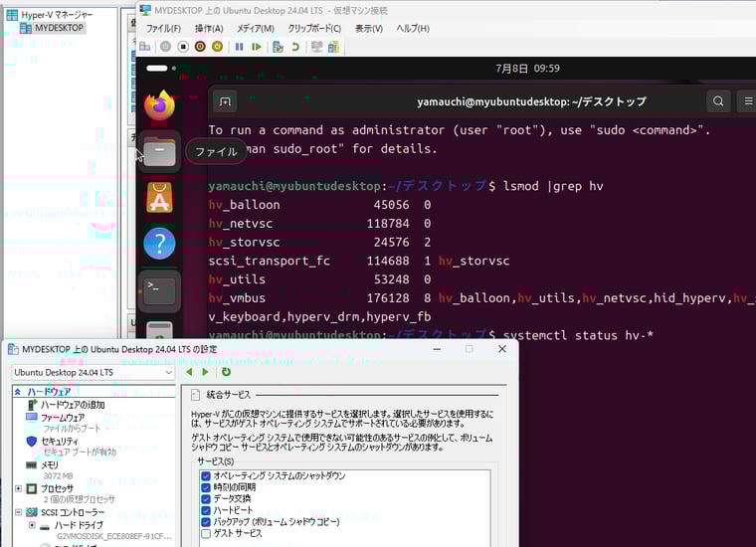Screen dimensions: 756x547
Task: Select ハード ドライブ in settings tree
Action: coord(79,525)
